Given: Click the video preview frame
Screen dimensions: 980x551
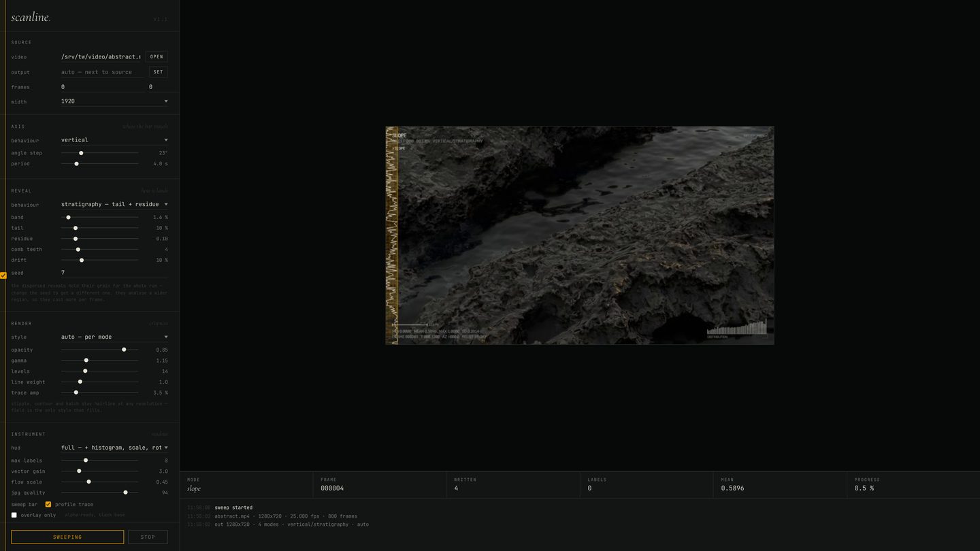Looking at the screenshot, I should click(x=580, y=235).
